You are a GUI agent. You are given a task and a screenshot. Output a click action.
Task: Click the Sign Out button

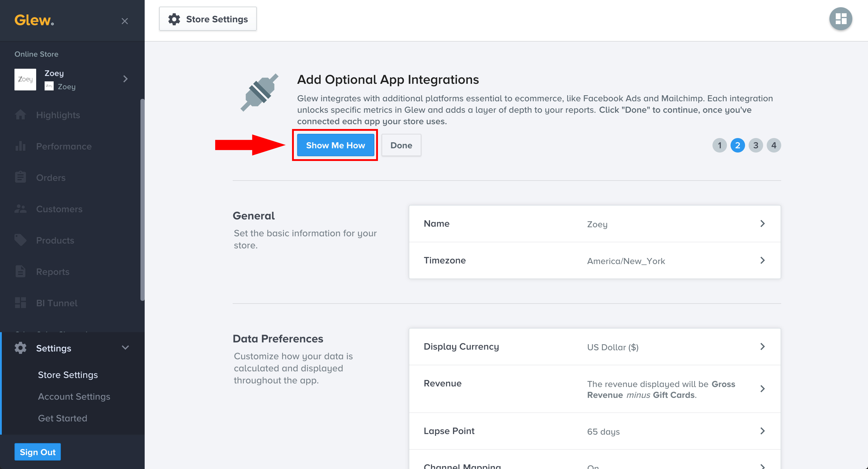[37, 452]
